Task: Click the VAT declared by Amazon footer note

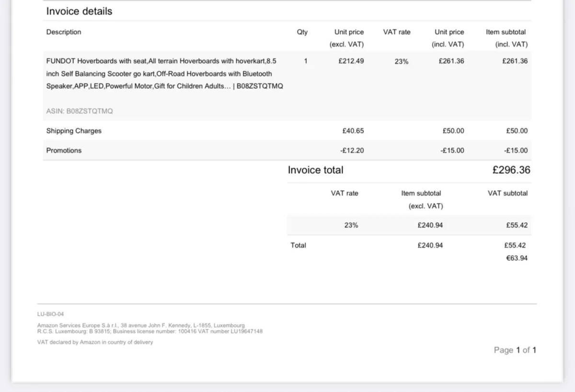Action: coord(95,342)
